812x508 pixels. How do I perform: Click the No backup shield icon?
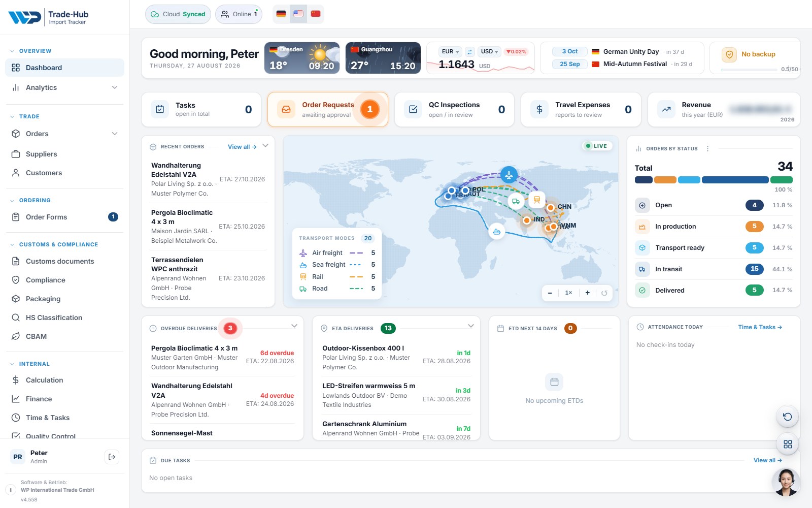coord(729,55)
